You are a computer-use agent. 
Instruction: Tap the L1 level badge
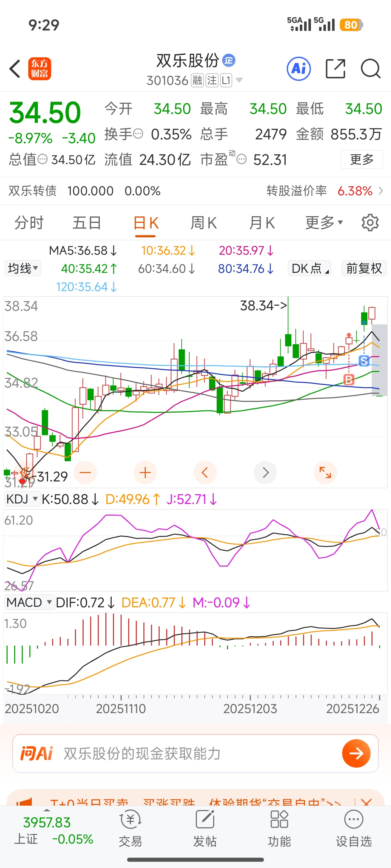pyautogui.click(x=226, y=81)
